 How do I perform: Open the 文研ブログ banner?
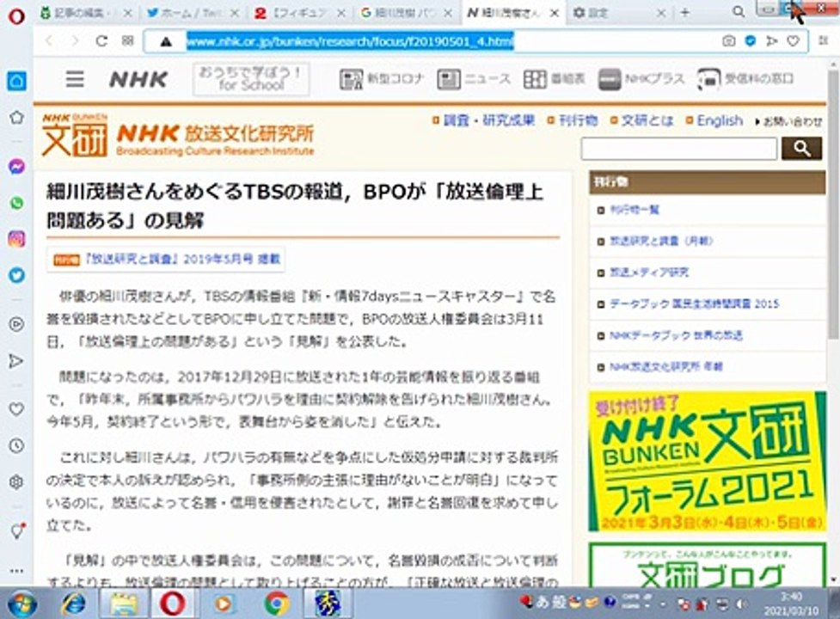point(707,564)
